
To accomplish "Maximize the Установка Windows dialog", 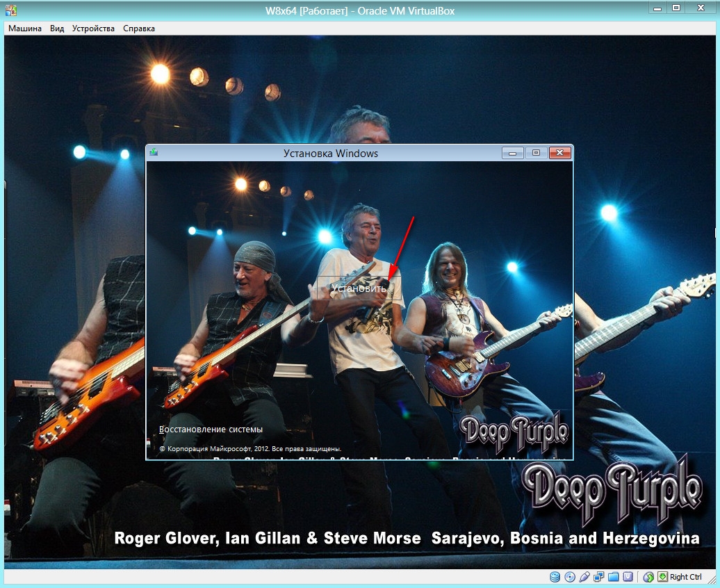I will pyautogui.click(x=536, y=153).
